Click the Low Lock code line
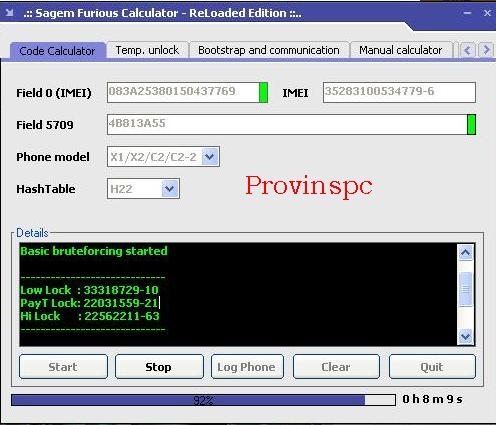The height and width of the screenshot is (425, 496). pos(89,290)
